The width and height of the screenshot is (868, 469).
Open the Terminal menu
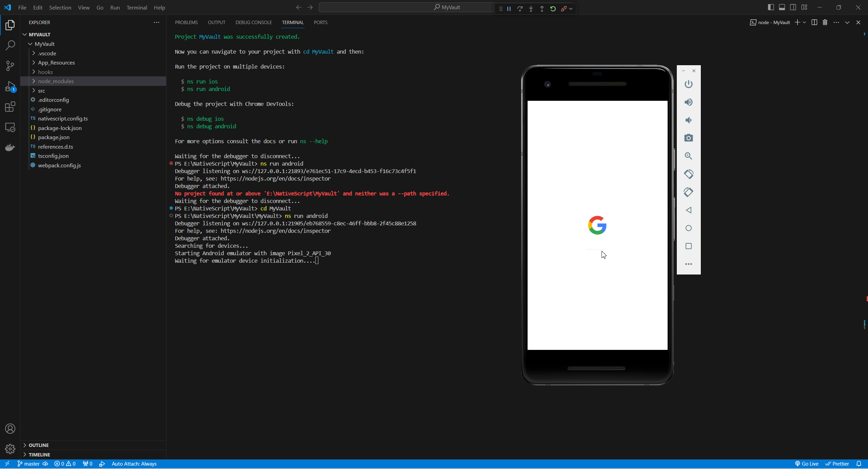click(x=137, y=7)
